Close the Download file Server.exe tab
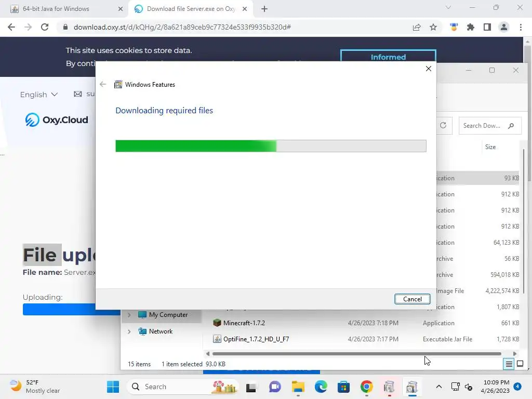This screenshot has height=399, width=532. coord(245,9)
